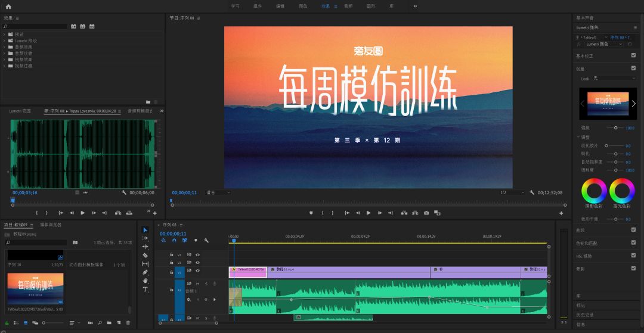Select the Selection arrow tool

coord(145,230)
